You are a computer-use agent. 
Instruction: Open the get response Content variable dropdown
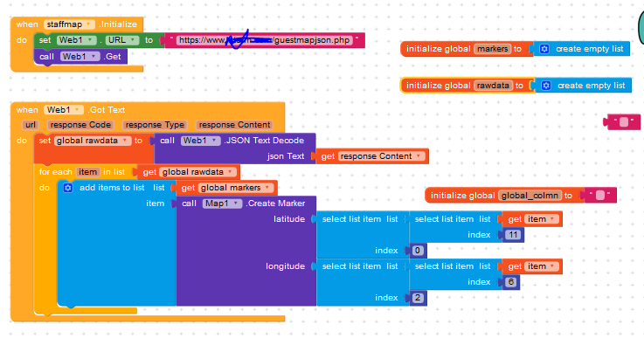click(x=381, y=156)
